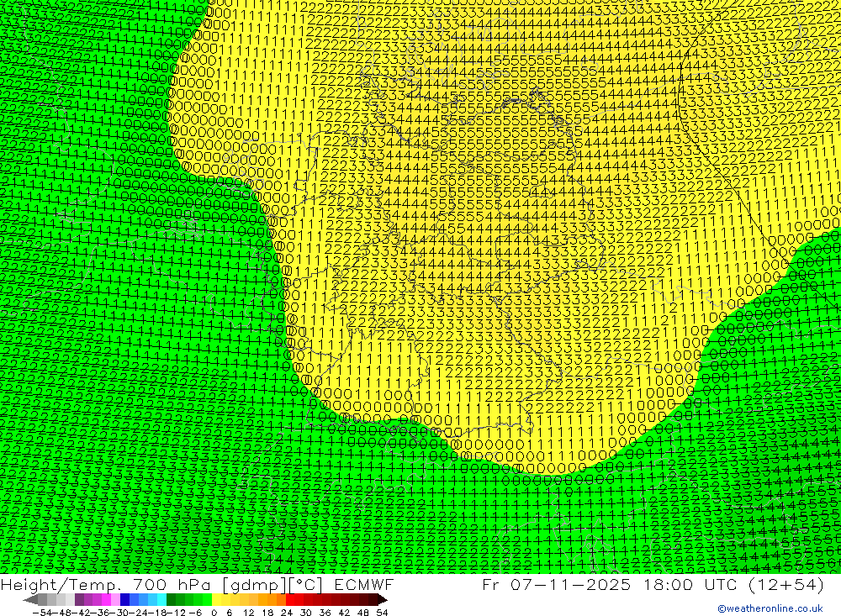This screenshot has height=616, width=841.
Task: Pick the cyan swatch near -18
Action: pyautogui.click(x=161, y=600)
